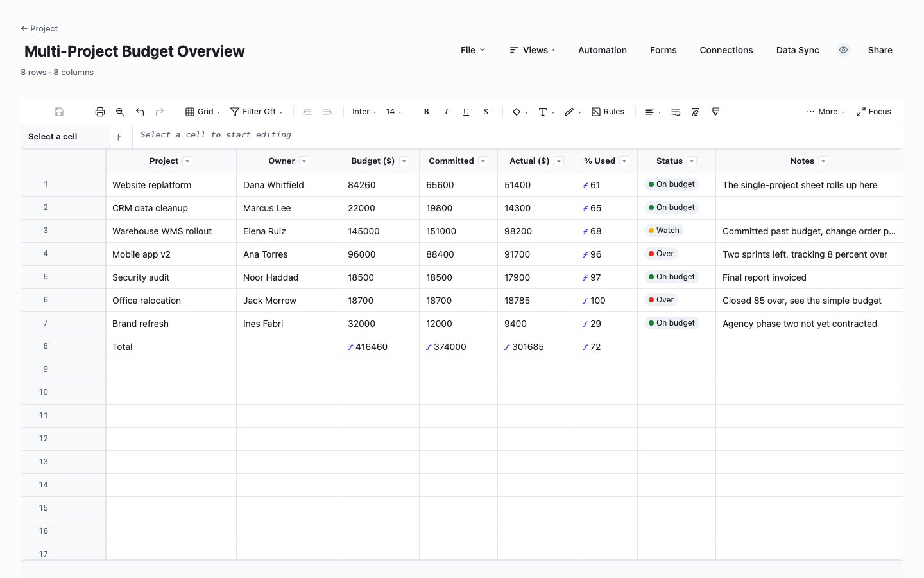Toggle strikethrough formatting

pos(486,112)
